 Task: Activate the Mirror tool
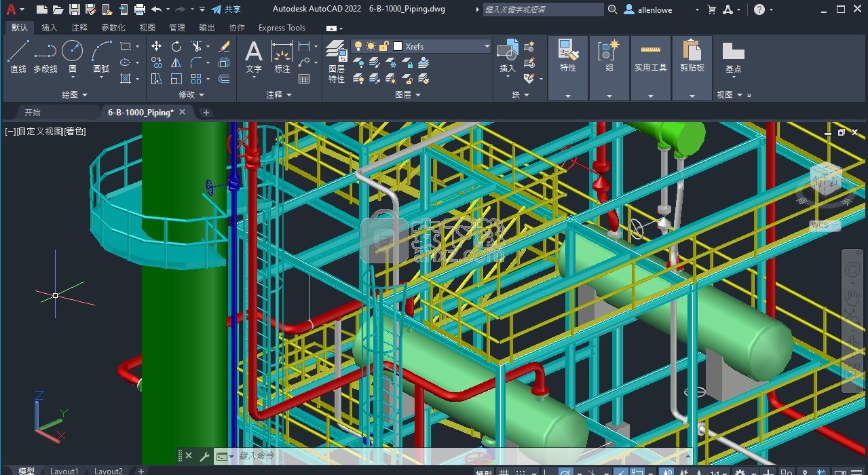(176, 62)
